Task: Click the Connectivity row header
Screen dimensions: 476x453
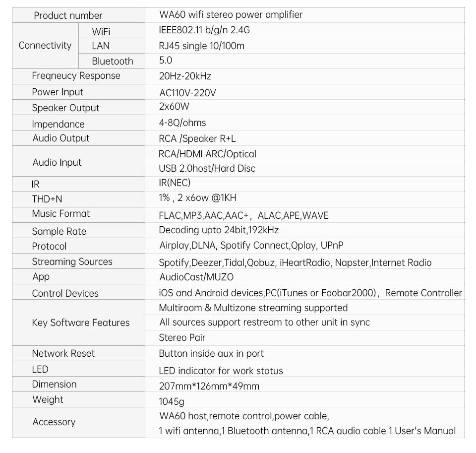Action: [45, 46]
